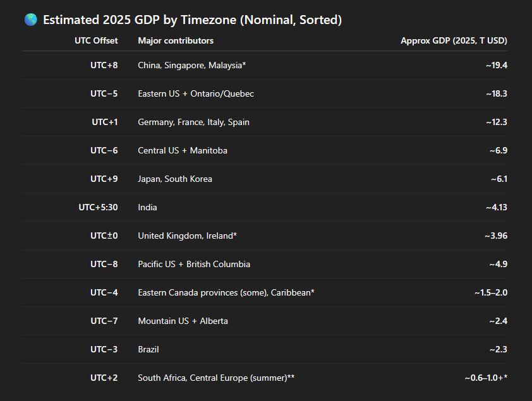The image size is (532, 401).
Task: Click Germany, France, Italy, Spain cell
Action: (193, 123)
